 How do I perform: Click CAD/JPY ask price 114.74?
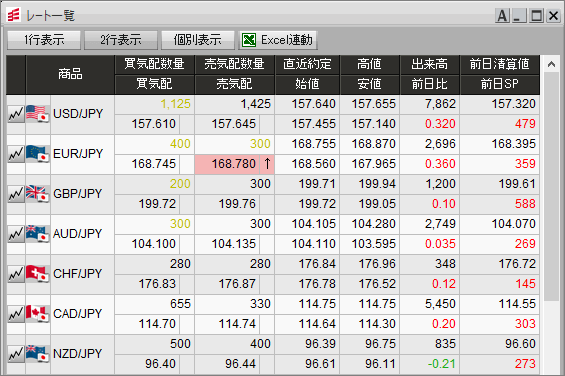tap(237, 324)
